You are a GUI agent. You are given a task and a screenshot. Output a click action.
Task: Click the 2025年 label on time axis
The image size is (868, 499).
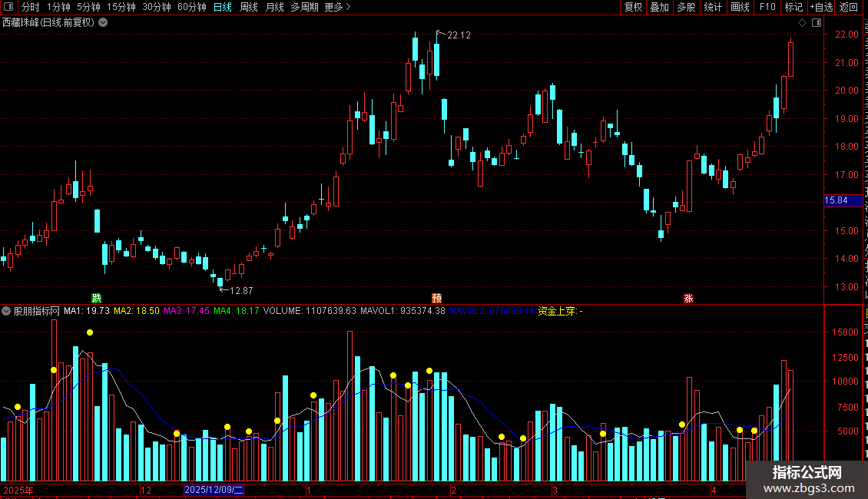[18, 490]
